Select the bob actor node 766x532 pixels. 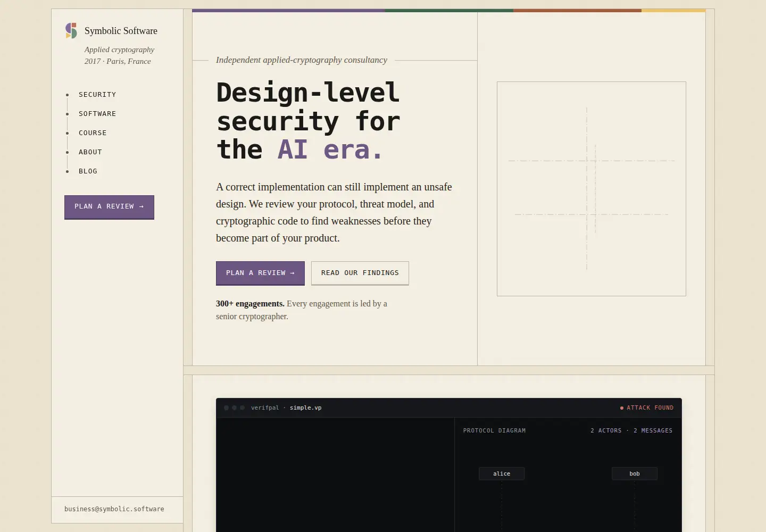pos(635,473)
